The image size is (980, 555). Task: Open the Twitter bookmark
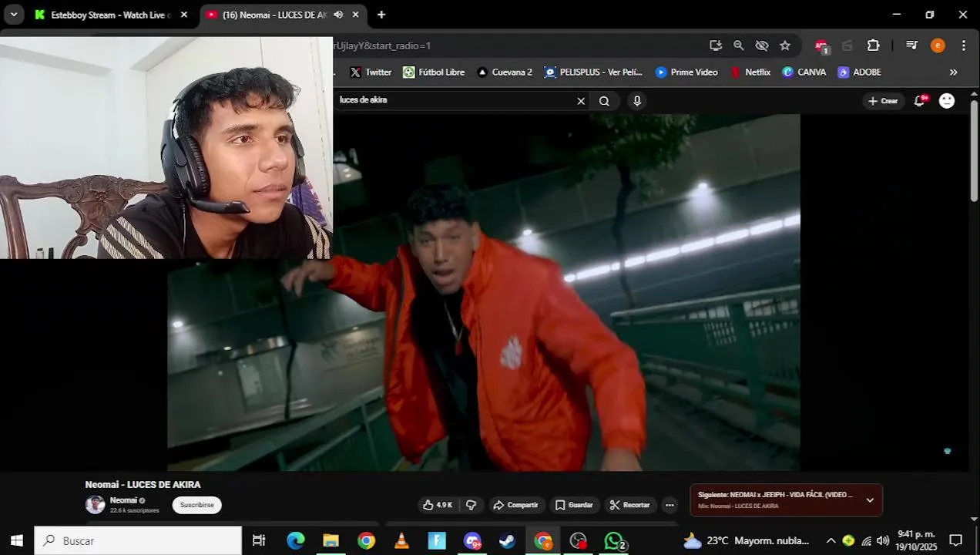pos(371,72)
